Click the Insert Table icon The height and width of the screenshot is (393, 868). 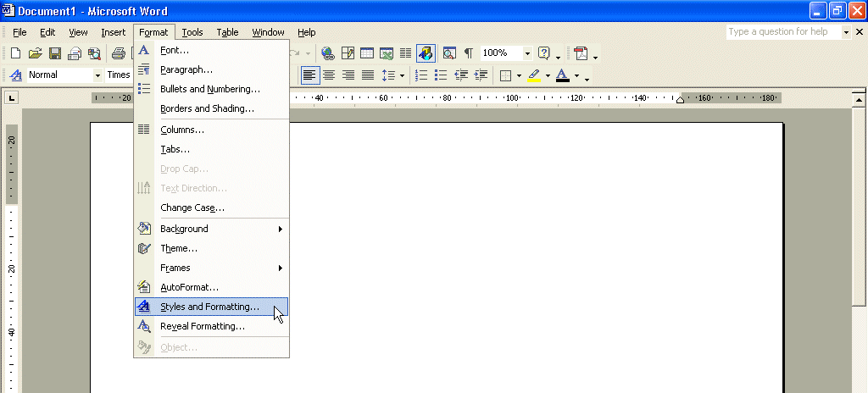pos(367,53)
